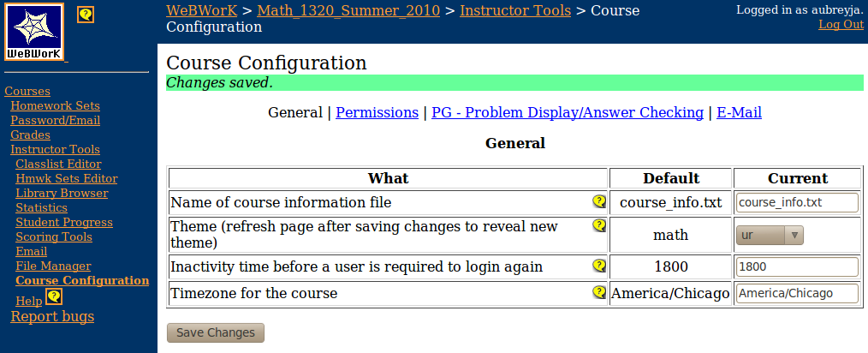868x353 pixels.
Task: Open the Library Browser sidebar link
Action: coord(62,193)
